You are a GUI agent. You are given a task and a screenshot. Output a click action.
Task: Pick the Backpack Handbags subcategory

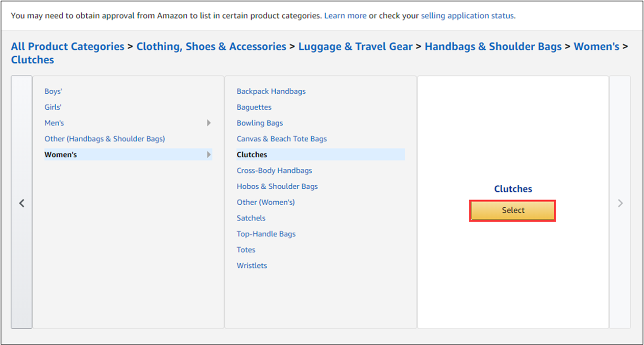[271, 91]
